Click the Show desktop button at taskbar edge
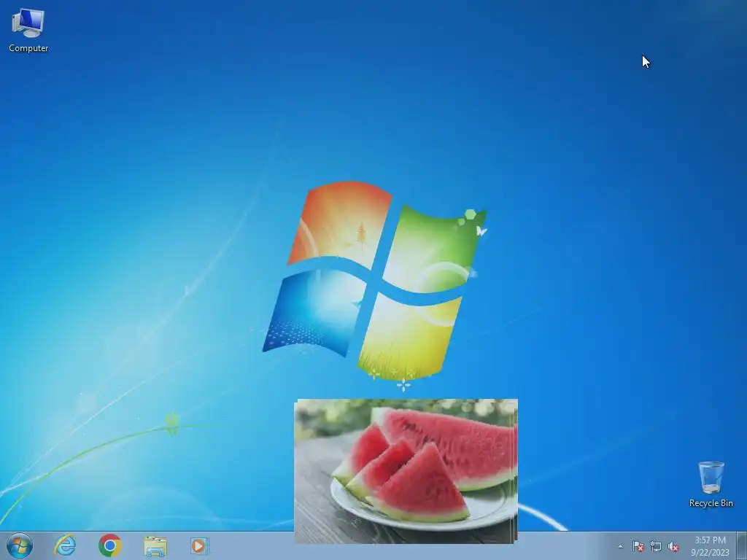The height and width of the screenshot is (560, 747). pyautogui.click(x=743, y=546)
